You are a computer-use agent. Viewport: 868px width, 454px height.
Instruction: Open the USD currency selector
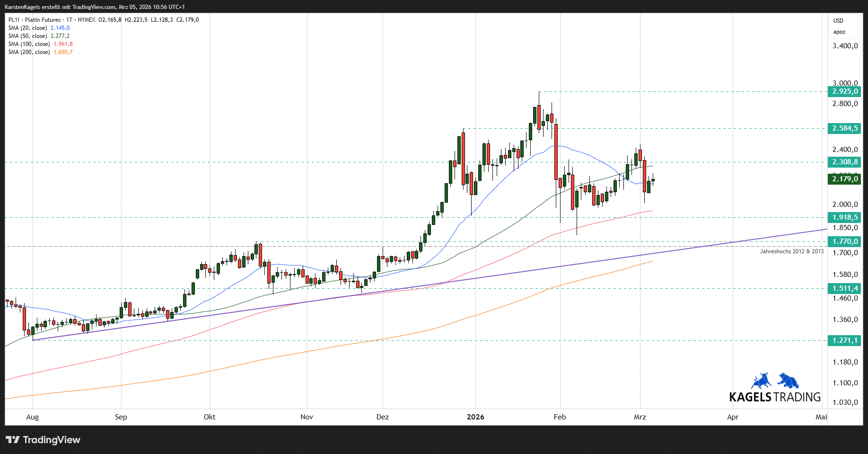[838, 21]
